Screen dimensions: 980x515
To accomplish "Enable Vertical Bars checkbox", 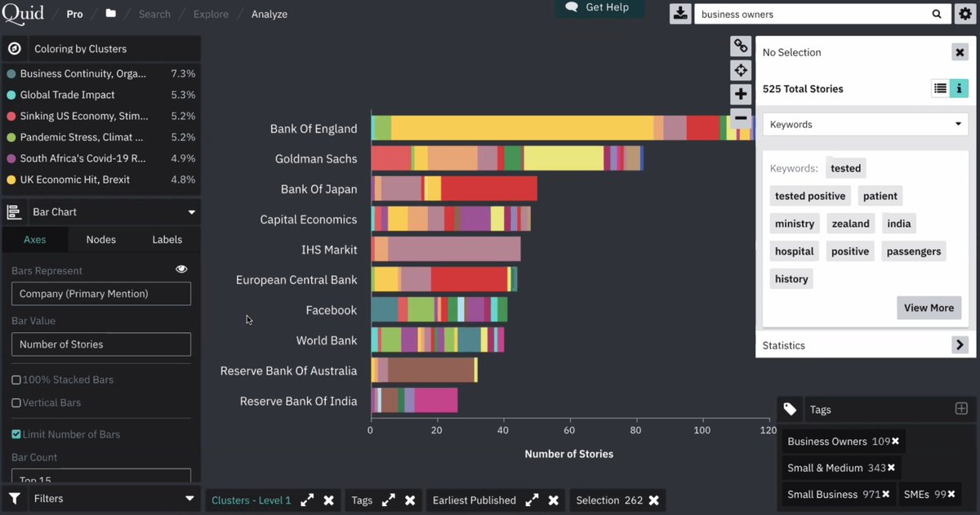I will 16,402.
